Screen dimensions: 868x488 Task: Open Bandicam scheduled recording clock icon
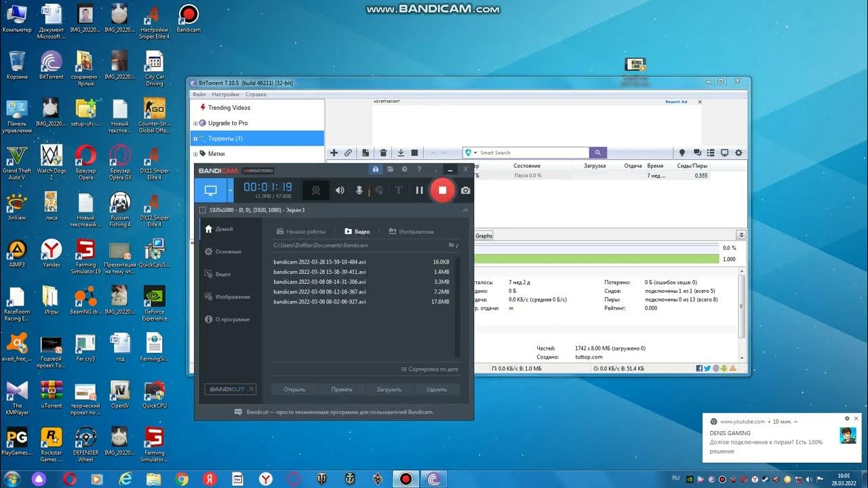(x=404, y=169)
